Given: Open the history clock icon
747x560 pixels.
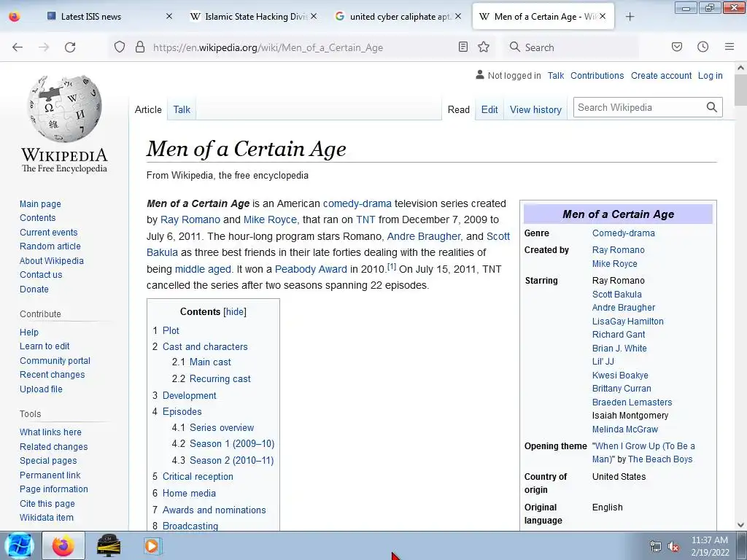Looking at the screenshot, I should (703, 47).
